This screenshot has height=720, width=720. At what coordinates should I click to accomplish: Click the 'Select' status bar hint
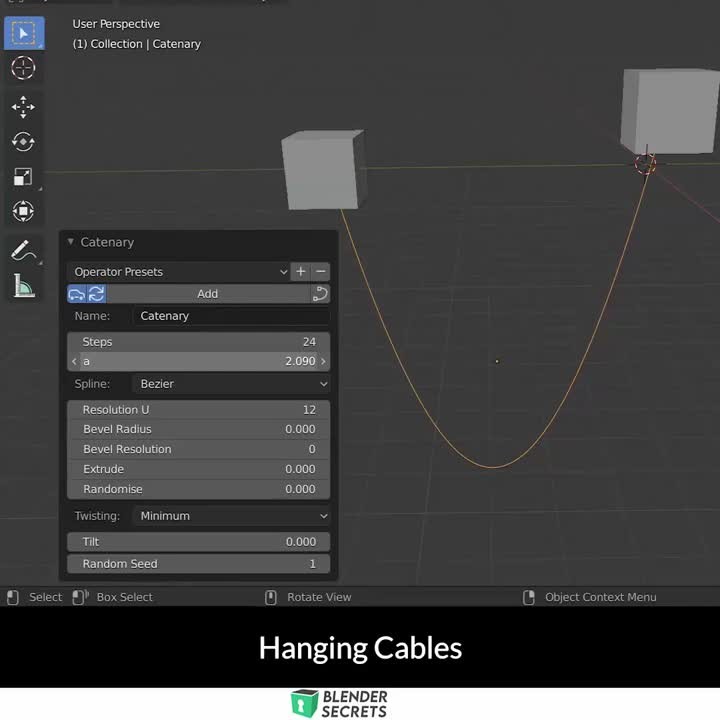pyautogui.click(x=45, y=597)
